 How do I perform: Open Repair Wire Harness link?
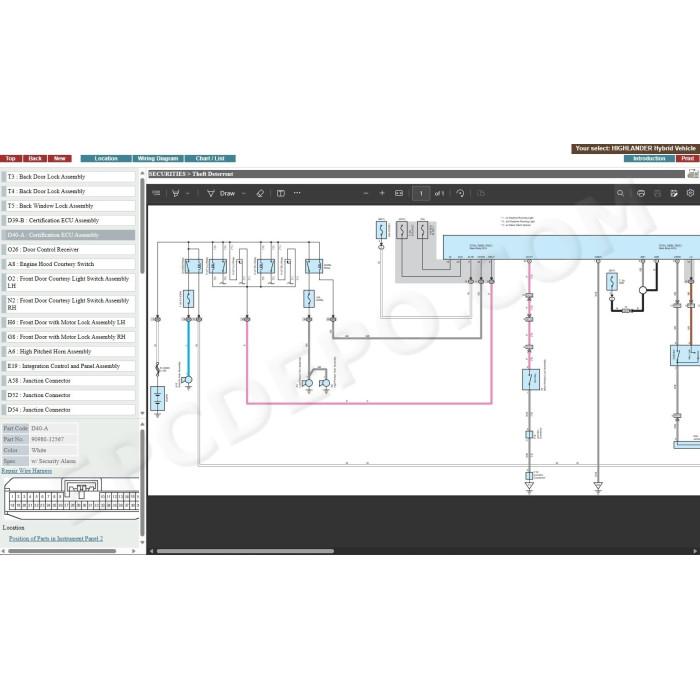[x=27, y=471]
